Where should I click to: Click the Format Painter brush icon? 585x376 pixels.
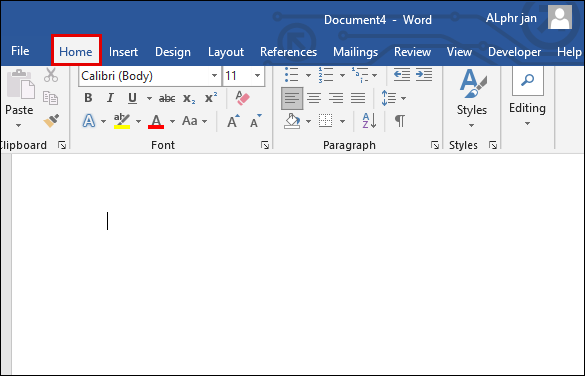[51, 121]
